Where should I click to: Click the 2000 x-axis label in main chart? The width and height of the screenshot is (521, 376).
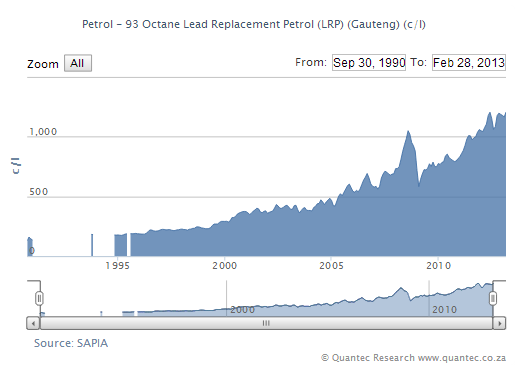click(225, 266)
